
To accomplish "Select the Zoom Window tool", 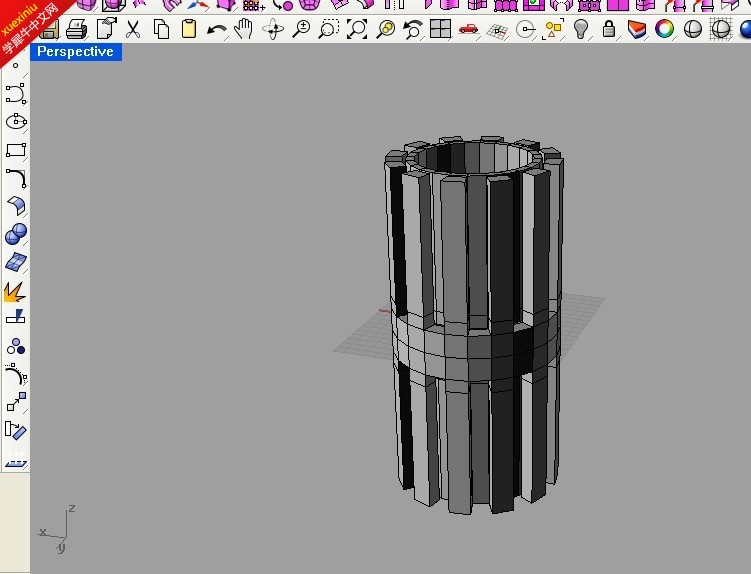I will tap(329, 29).
